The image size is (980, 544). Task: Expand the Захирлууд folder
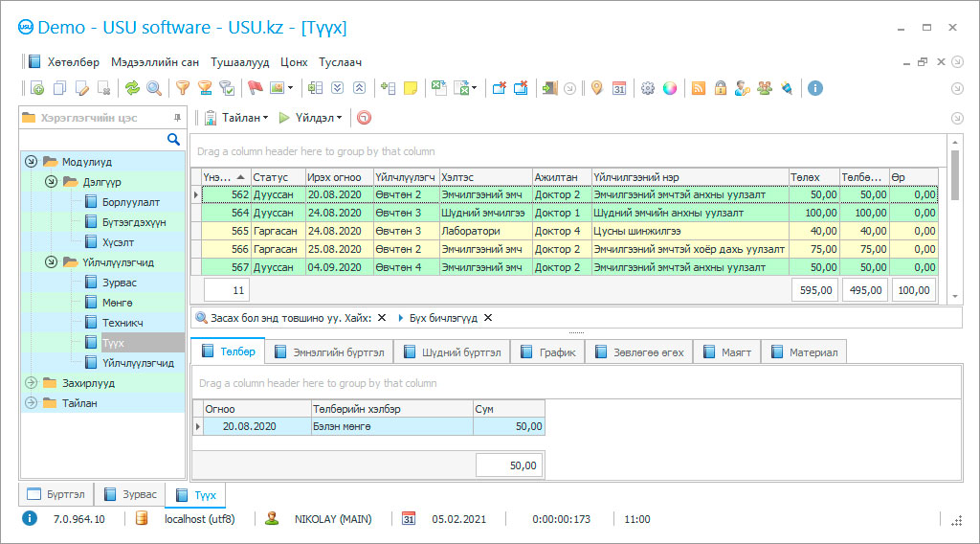[x=31, y=383]
